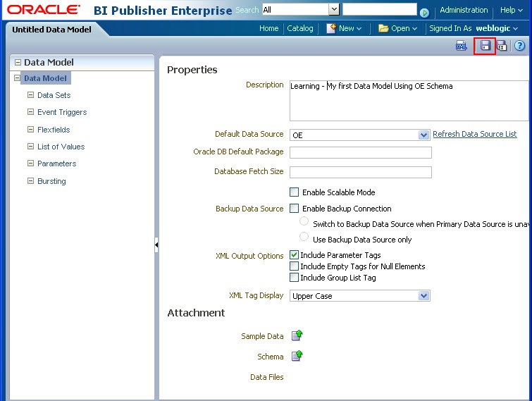Collapse the Data Model tree node

click(x=17, y=78)
